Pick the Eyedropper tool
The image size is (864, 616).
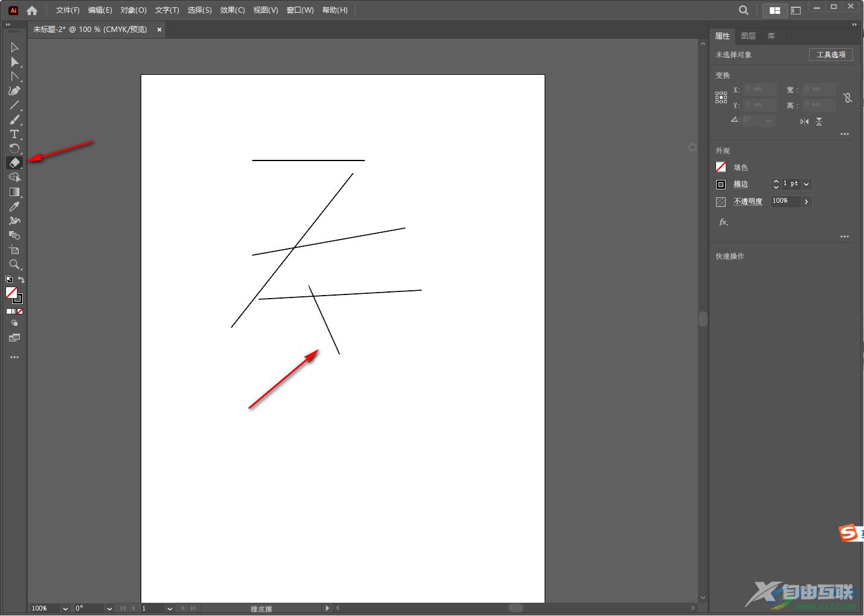[x=14, y=206]
